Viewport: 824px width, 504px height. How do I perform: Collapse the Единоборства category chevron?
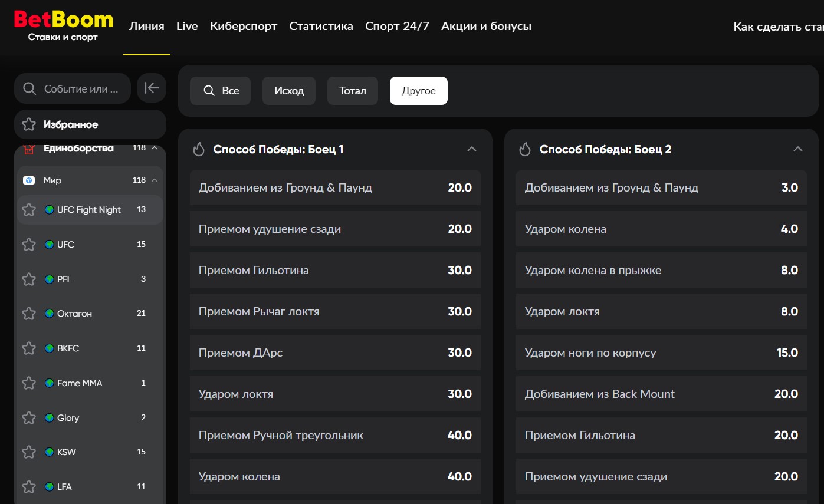click(x=155, y=148)
